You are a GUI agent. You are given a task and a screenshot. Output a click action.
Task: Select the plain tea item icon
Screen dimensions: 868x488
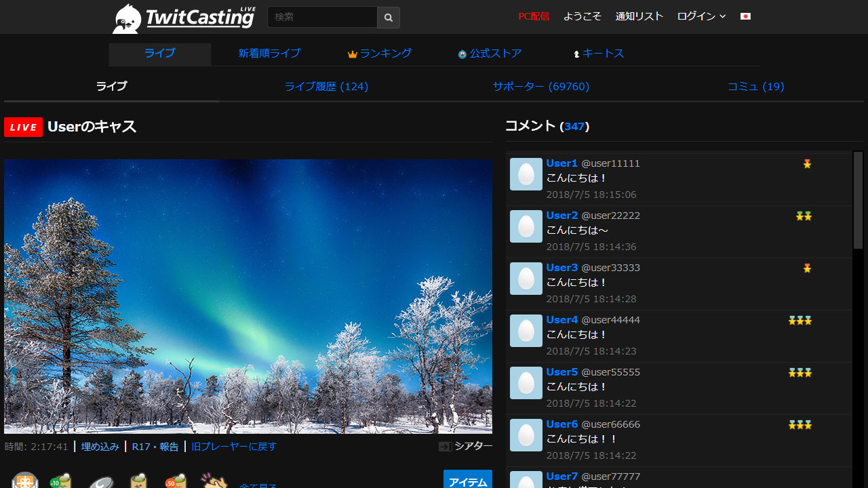[138, 481]
